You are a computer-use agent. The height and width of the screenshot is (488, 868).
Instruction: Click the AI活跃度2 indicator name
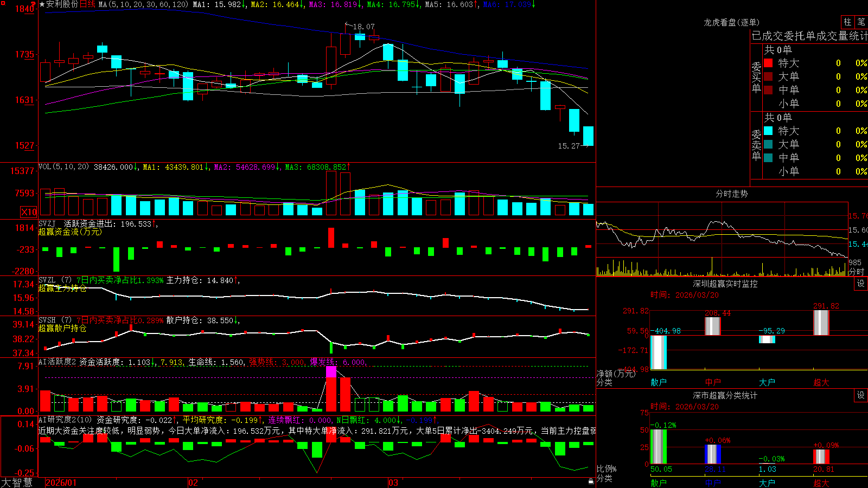point(57,362)
